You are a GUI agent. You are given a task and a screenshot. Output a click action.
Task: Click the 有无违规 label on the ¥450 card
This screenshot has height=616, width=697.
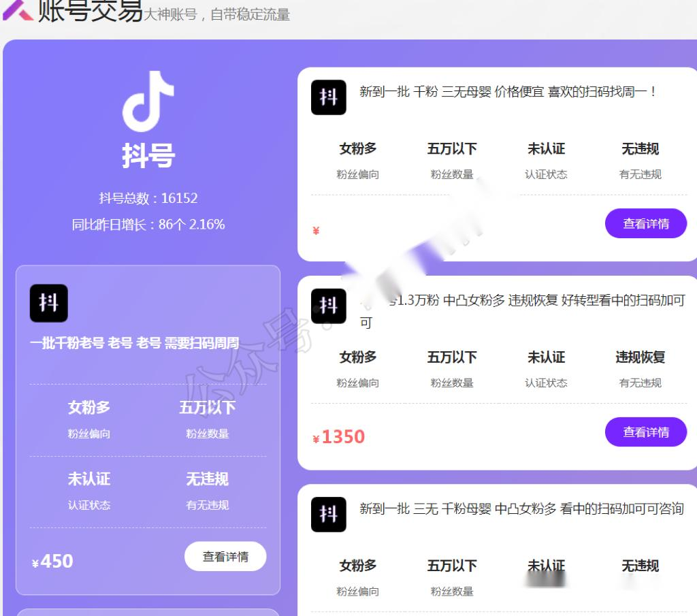(x=207, y=505)
